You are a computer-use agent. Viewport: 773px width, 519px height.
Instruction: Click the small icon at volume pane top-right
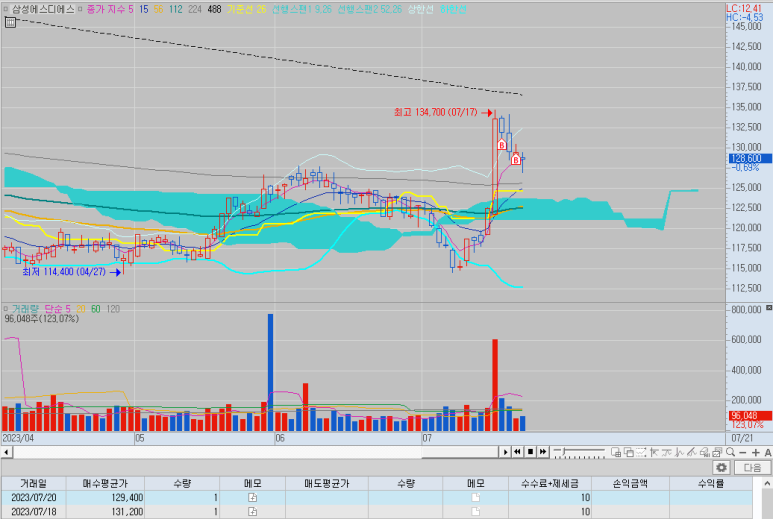pyautogui.click(x=769, y=308)
